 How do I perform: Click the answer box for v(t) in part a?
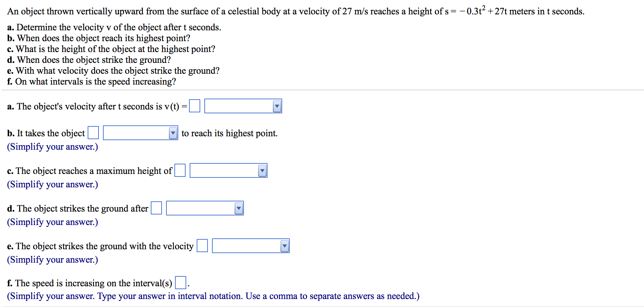coord(194,106)
